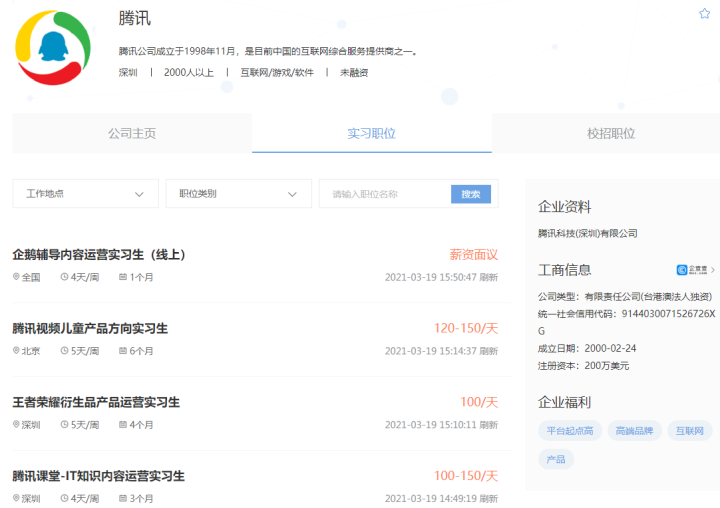
Task: Click the favorite star icon
Action: pos(704,14)
